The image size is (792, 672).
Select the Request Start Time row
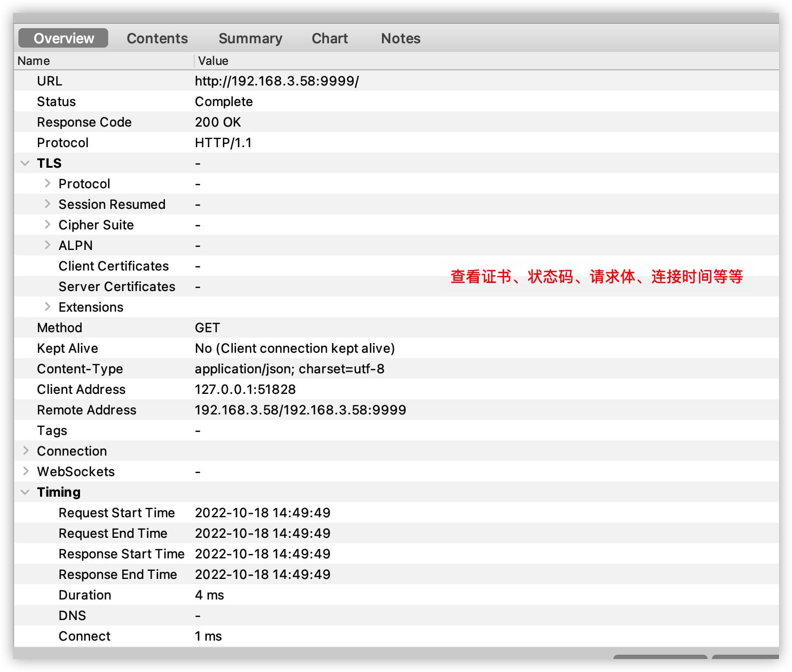396,512
